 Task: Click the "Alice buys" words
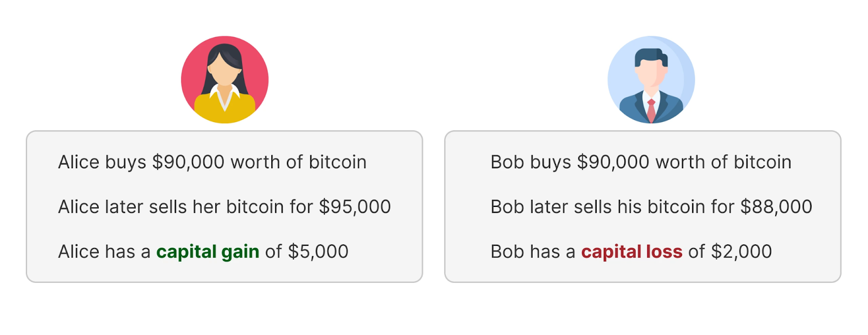102,162
